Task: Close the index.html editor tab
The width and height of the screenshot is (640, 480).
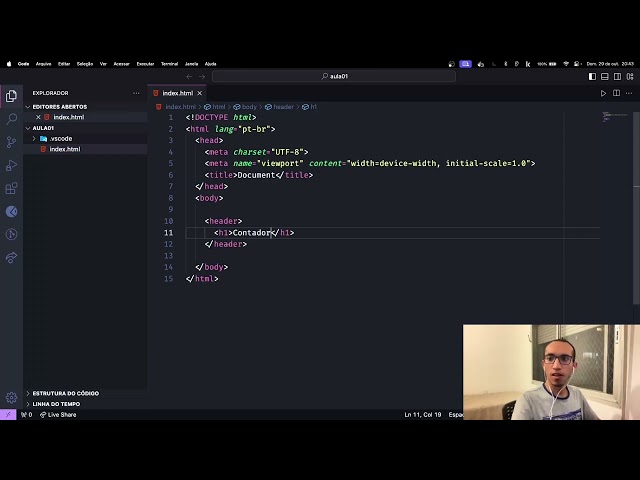Action: 200,93
